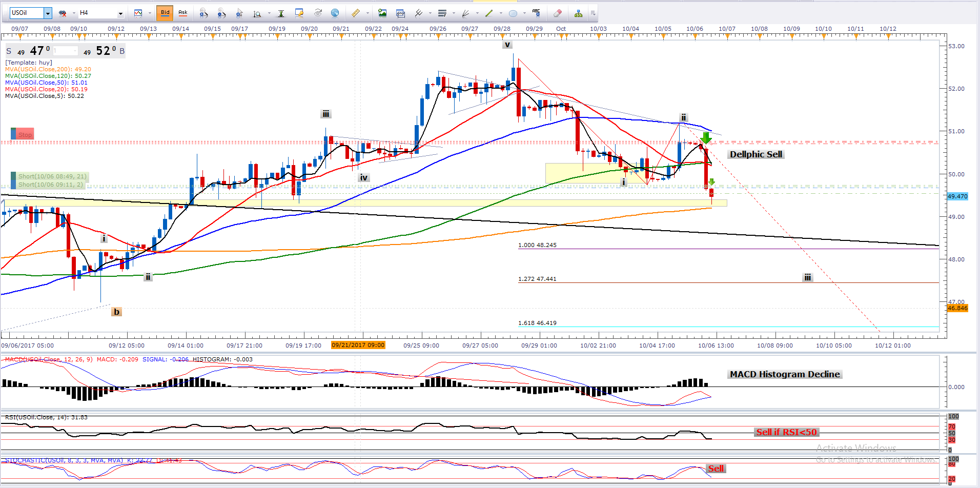Image resolution: width=980 pixels, height=488 pixels.
Task: Select the eraser tool
Action: 558,13
